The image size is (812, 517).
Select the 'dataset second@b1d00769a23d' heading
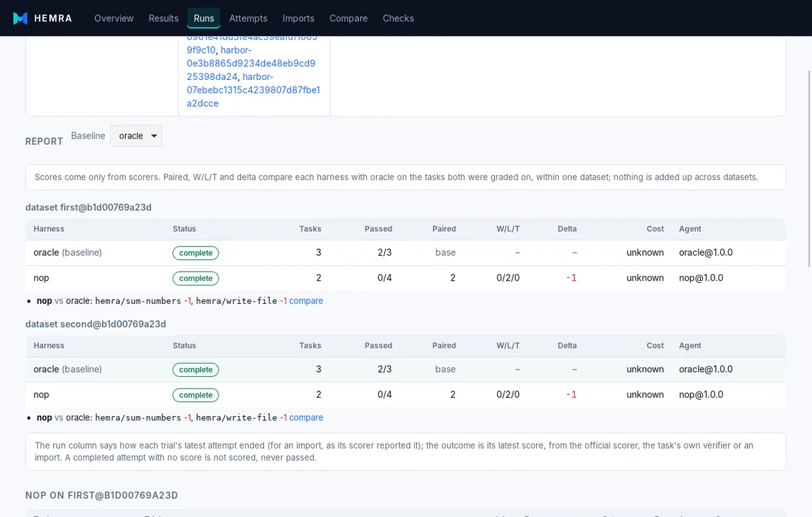(95, 324)
